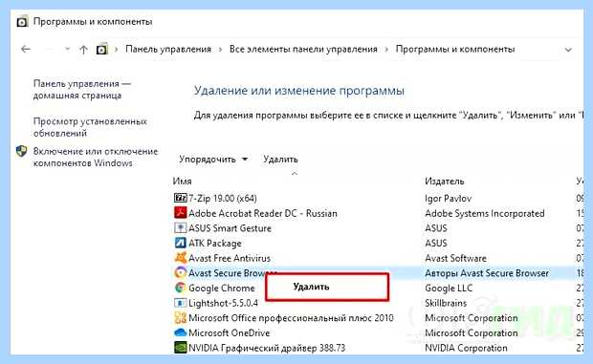Click the Microsoft Office 2010 icon
The height and width of the screenshot is (364, 593).
tap(181, 318)
